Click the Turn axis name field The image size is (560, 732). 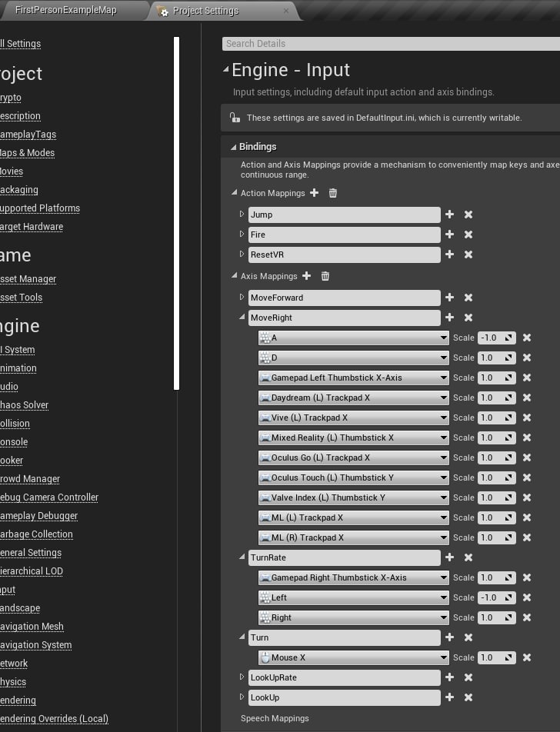[344, 637]
